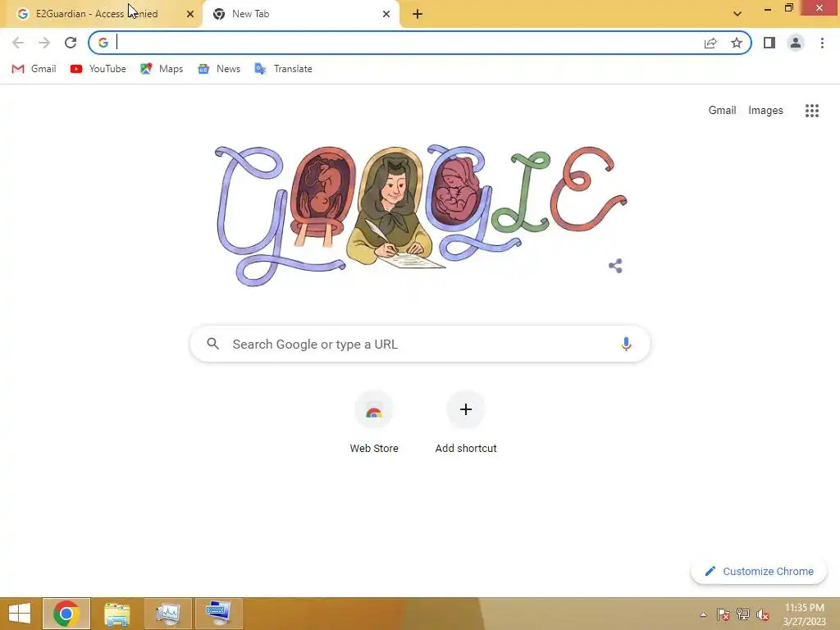Open the side panel
840x630 pixels.
tap(769, 43)
